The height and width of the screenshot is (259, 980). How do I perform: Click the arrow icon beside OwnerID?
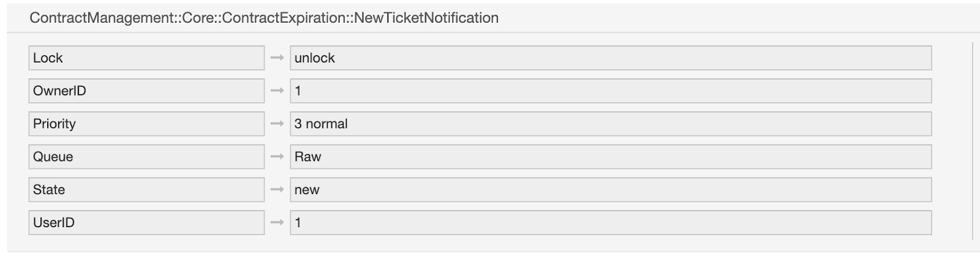pyautogui.click(x=277, y=91)
